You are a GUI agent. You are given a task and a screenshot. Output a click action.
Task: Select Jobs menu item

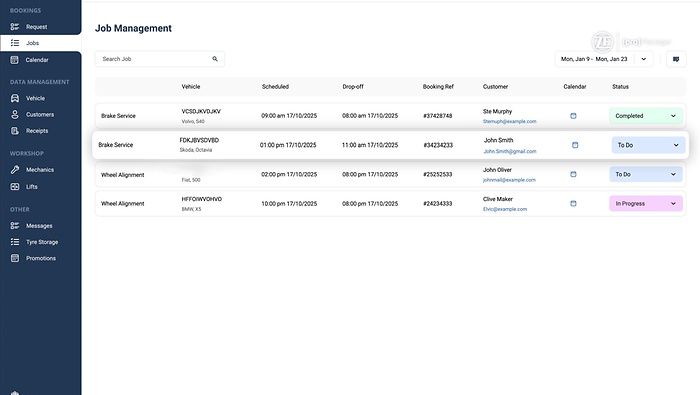click(32, 43)
